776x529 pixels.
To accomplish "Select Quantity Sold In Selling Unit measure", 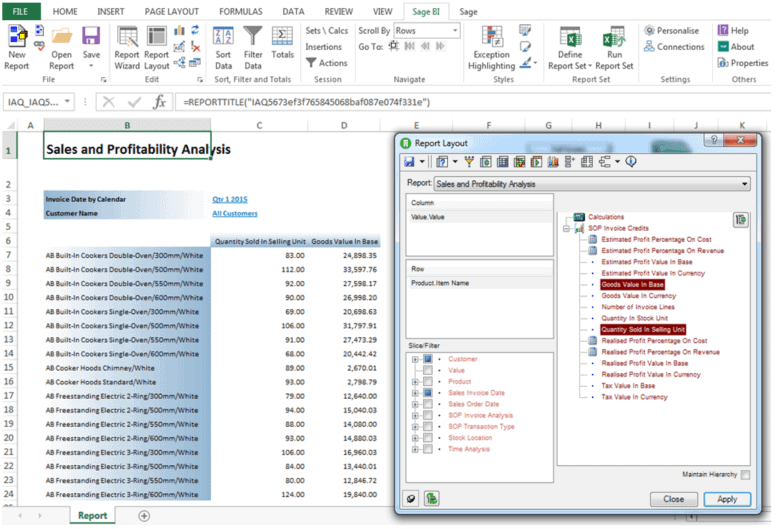I will [643, 330].
